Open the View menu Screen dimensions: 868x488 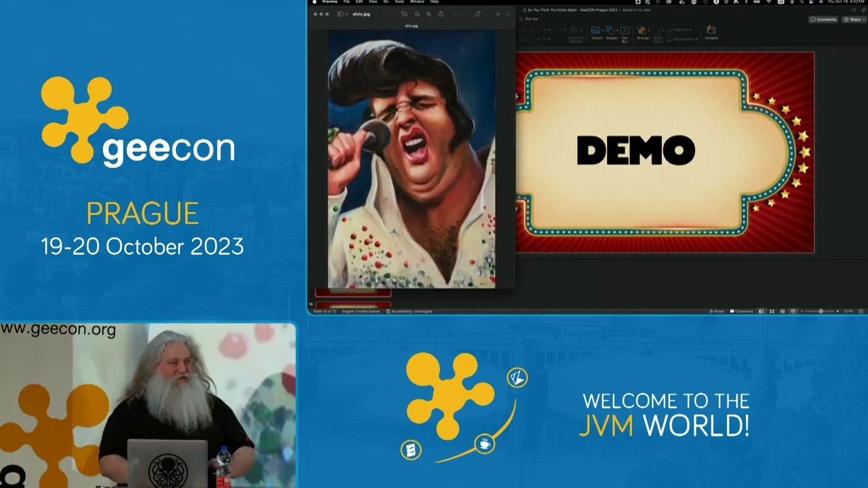click(373, 2)
